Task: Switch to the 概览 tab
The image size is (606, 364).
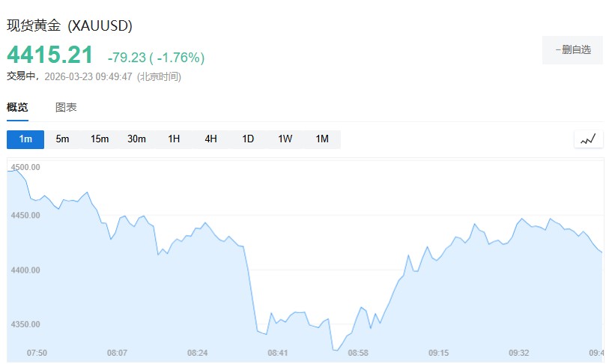Action: click(17, 107)
